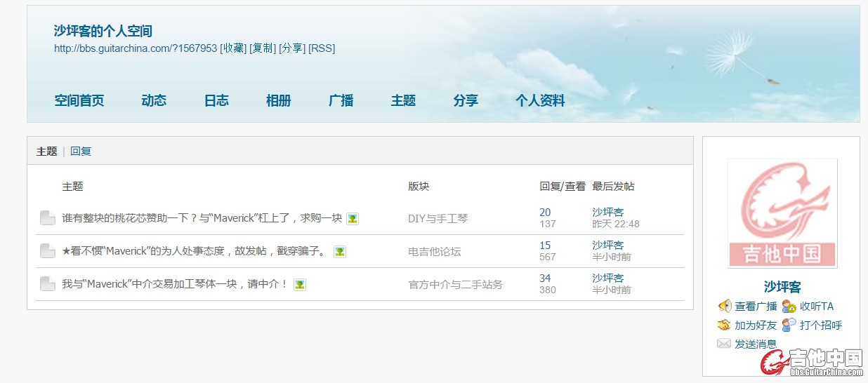Screen dimensions: 868x383
Task: Click the image icon beside the 戳穿骗子 thread
Action: (x=340, y=252)
